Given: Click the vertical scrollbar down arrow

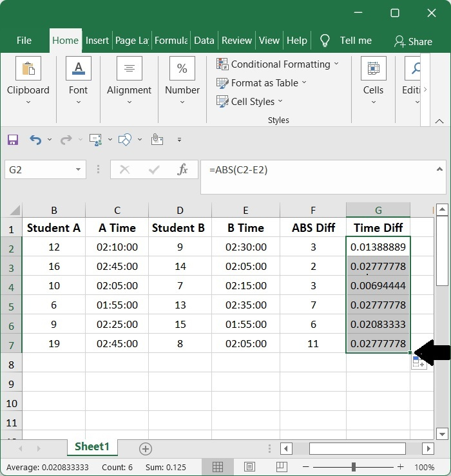Looking at the screenshot, I should click(442, 433).
